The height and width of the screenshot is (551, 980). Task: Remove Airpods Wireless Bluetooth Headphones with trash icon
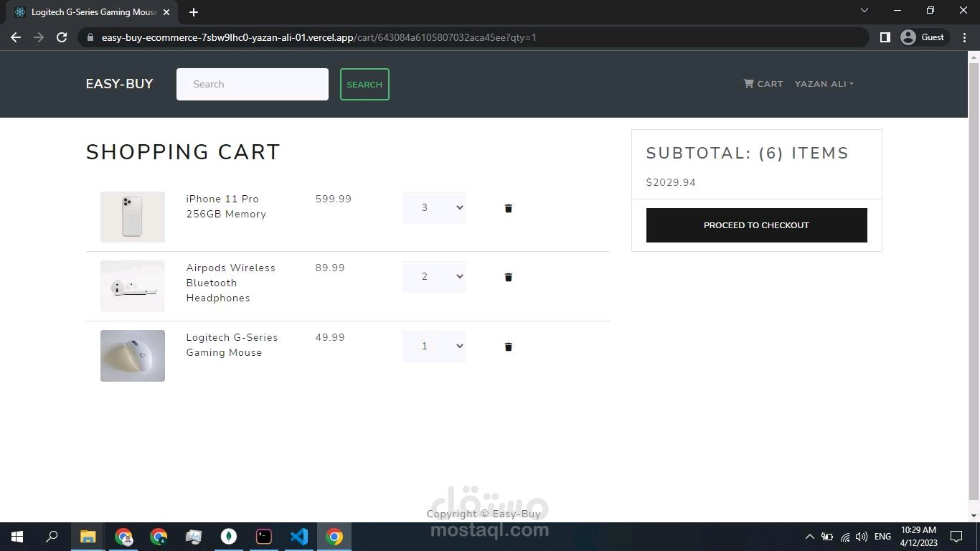[x=508, y=277]
